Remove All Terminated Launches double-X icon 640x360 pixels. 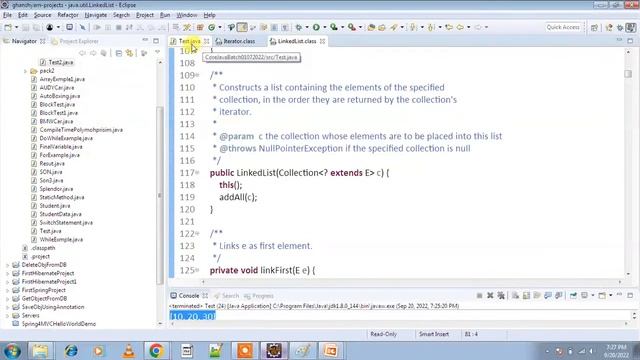pyautogui.click(x=501, y=296)
